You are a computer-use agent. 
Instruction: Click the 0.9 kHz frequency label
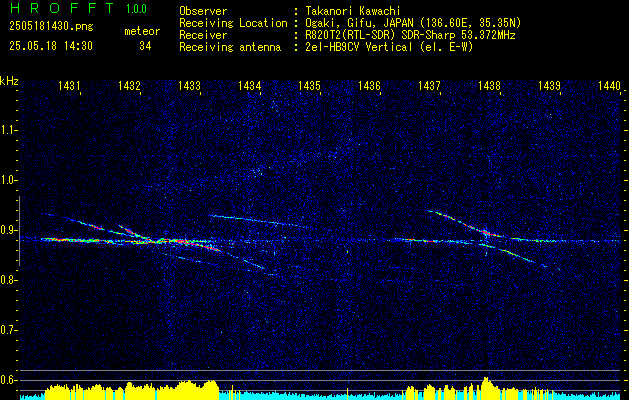click(x=8, y=230)
